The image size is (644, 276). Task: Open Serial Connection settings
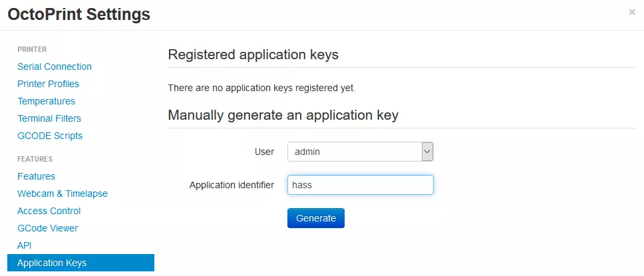[x=55, y=67]
